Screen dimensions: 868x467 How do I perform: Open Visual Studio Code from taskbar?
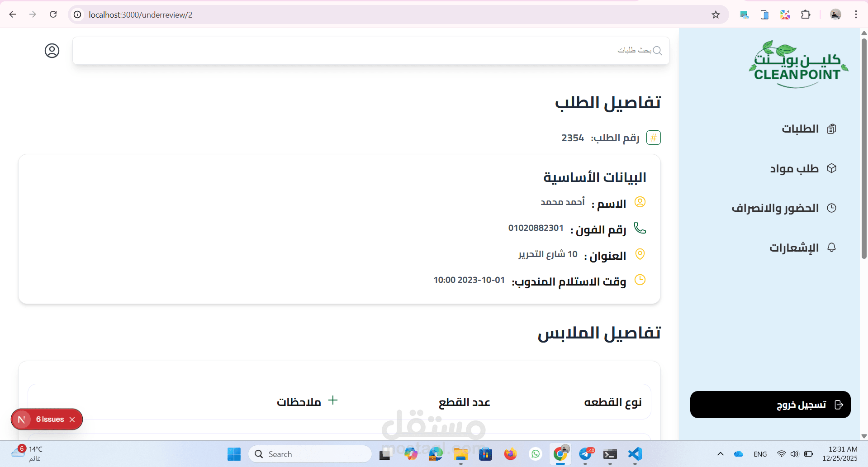coord(635,454)
